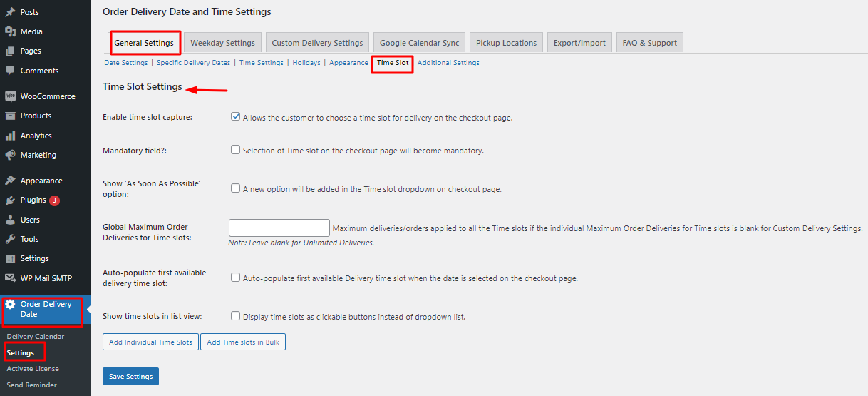Click Add Time slots in Bulk button

[x=243, y=342]
